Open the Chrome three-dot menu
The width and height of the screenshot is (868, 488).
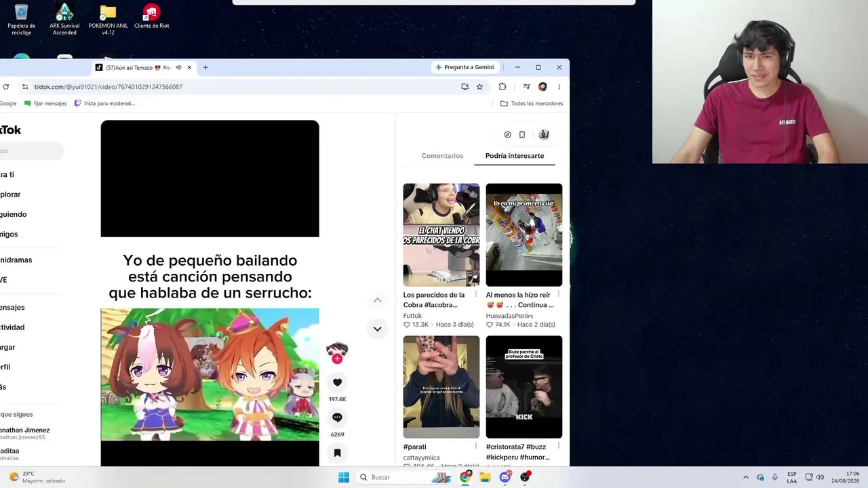point(559,87)
